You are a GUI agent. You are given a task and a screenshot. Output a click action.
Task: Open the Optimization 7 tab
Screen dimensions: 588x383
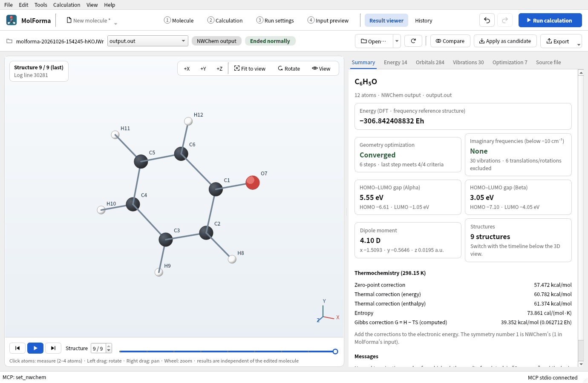tap(510, 62)
